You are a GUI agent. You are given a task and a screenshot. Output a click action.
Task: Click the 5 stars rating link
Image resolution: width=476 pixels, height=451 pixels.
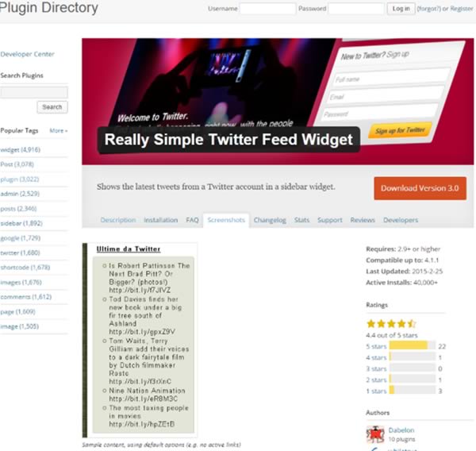pyautogui.click(x=376, y=346)
